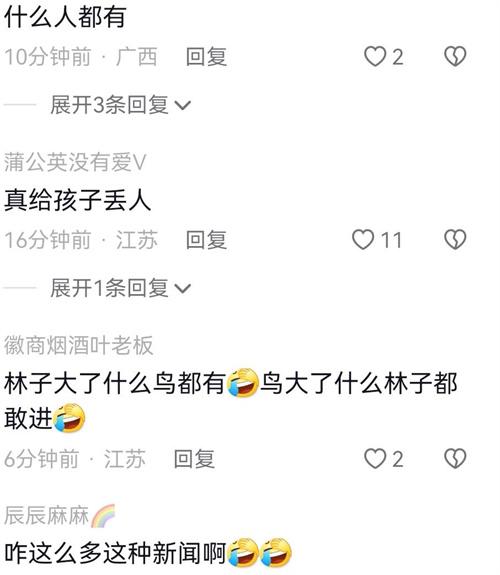Open profile of 徽商烟酒叶老板
Screen dimensions: 500x575
coord(79,345)
